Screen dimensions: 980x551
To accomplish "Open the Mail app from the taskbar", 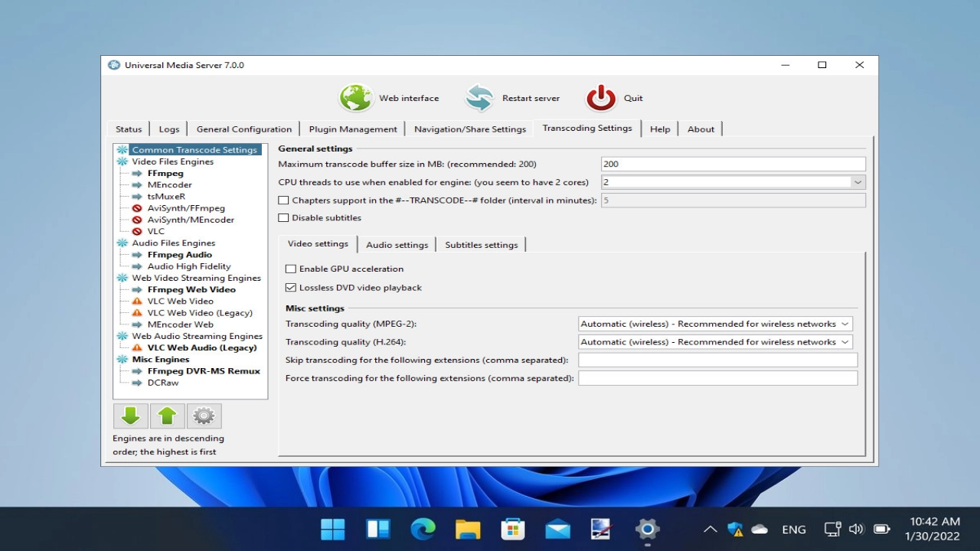I will click(557, 529).
